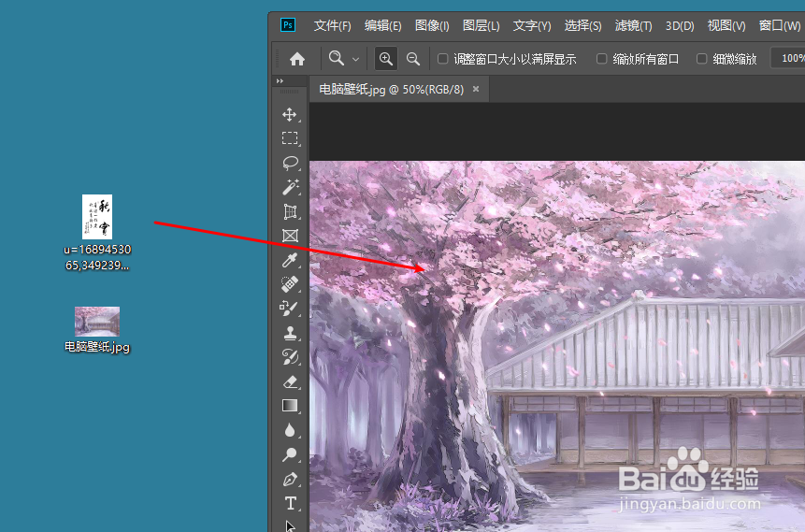Select the Horizontal Type tool
This screenshot has height=532, width=805.
tap(290, 503)
